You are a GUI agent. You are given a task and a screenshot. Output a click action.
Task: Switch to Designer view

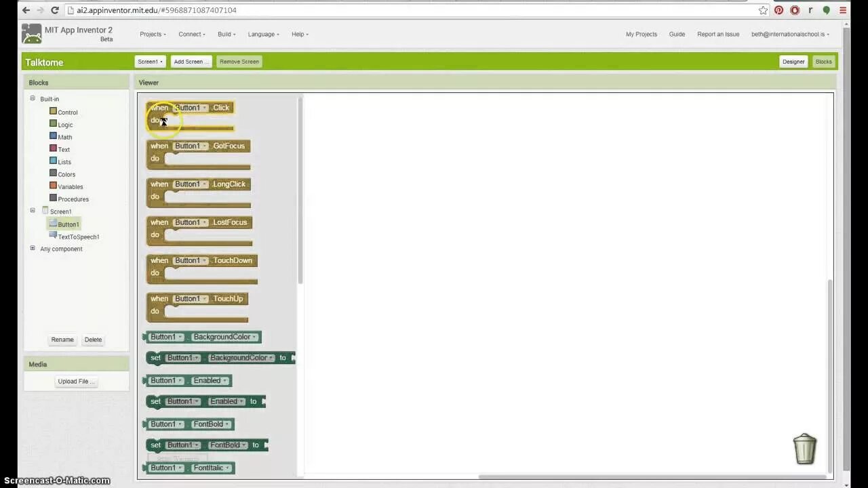pyautogui.click(x=793, y=62)
